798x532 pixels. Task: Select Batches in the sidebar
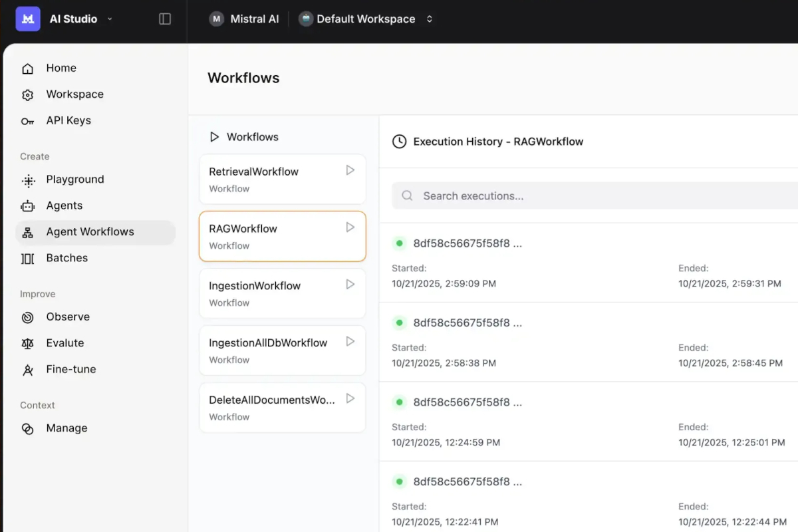[66, 259]
